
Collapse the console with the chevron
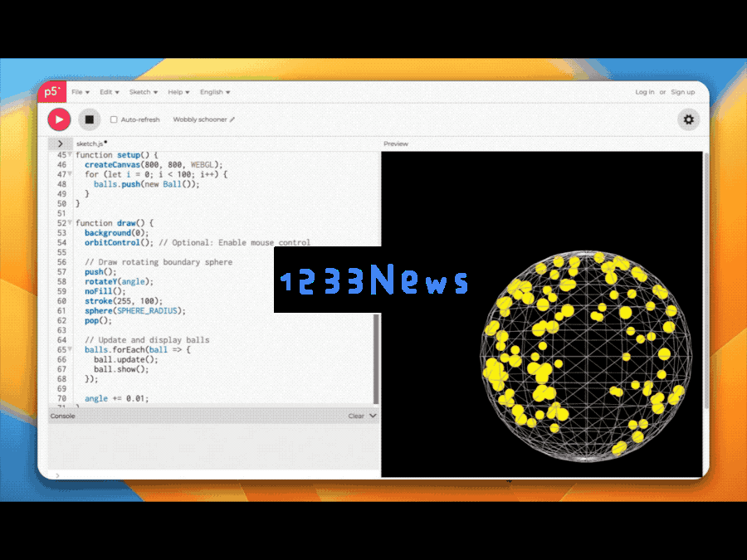(x=373, y=416)
